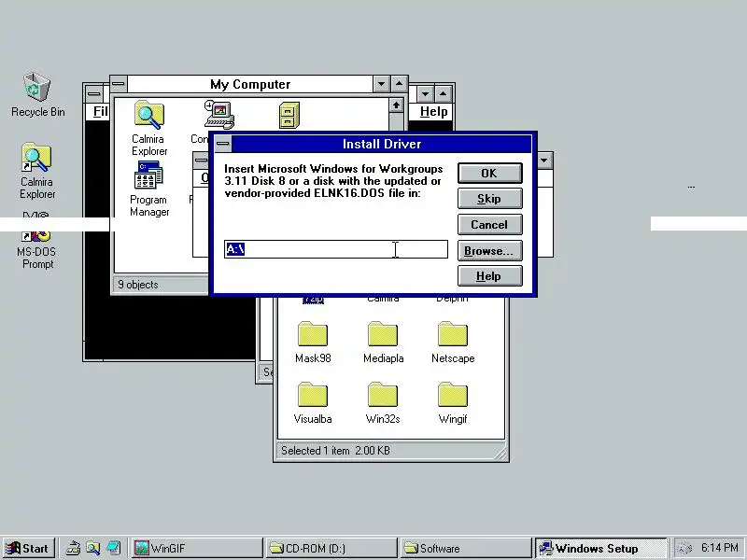This screenshot has width=747, height=560.
Task: Open Help in Install Driver dialog
Action: coord(489,276)
